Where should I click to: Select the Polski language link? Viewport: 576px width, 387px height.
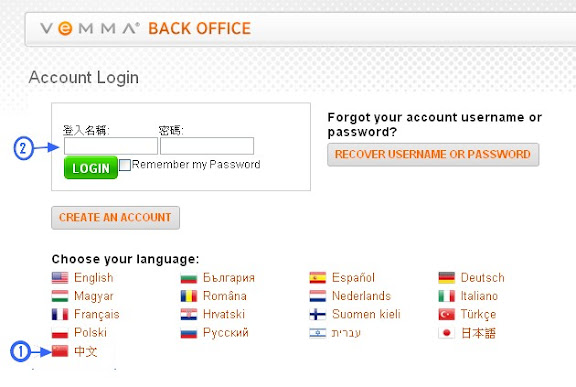point(90,333)
